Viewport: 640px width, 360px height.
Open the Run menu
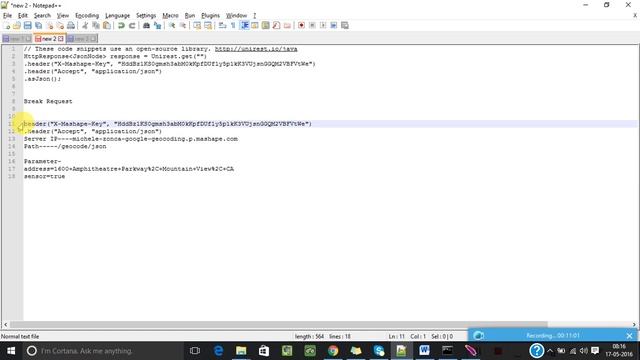(190, 16)
